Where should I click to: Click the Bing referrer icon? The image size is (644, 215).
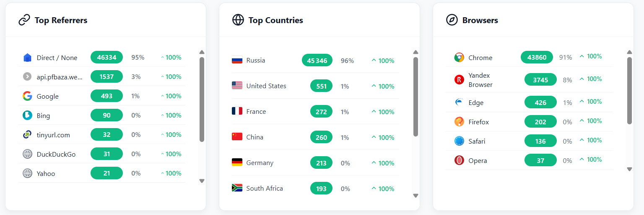click(27, 115)
